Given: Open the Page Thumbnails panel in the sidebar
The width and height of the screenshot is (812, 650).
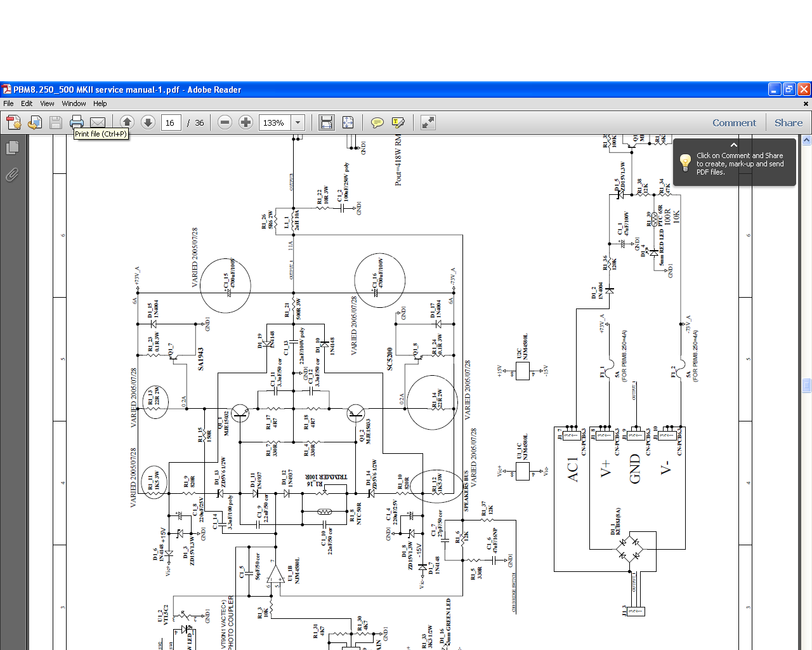Looking at the screenshot, I should (x=12, y=148).
